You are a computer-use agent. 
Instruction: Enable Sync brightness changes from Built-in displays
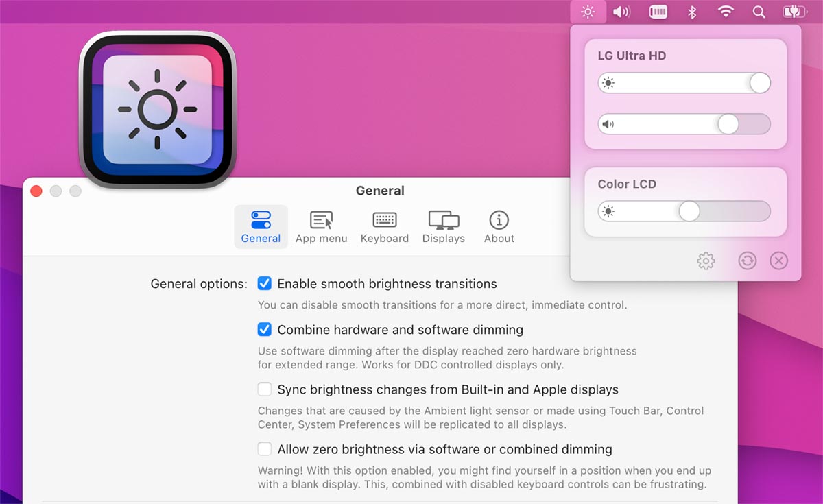coord(265,389)
